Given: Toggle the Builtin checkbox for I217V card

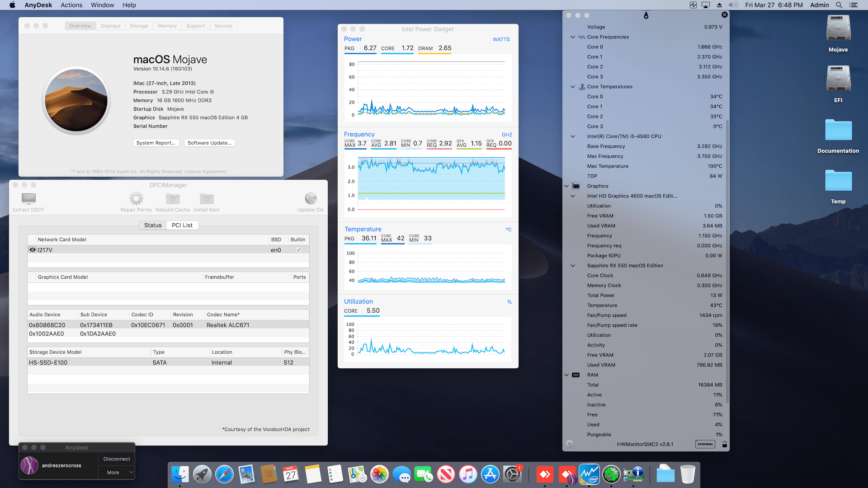Looking at the screenshot, I should 298,249.
